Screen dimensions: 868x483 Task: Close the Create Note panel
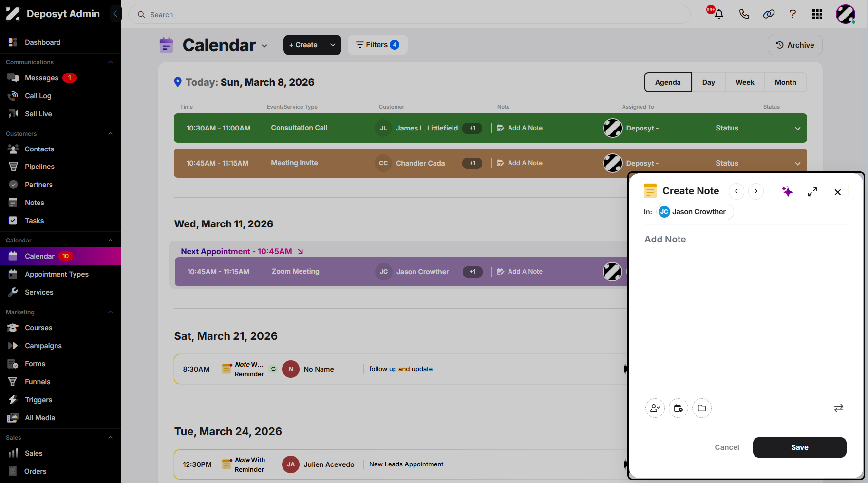[838, 192]
